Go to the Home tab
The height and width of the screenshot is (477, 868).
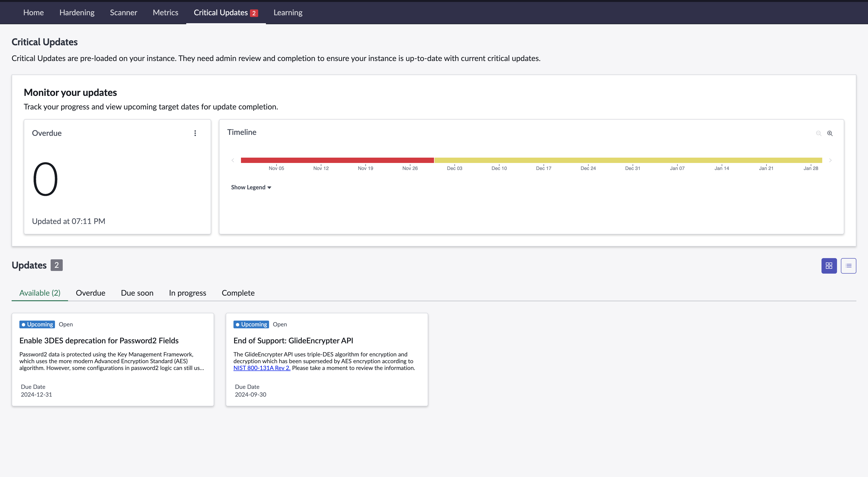[33, 12]
